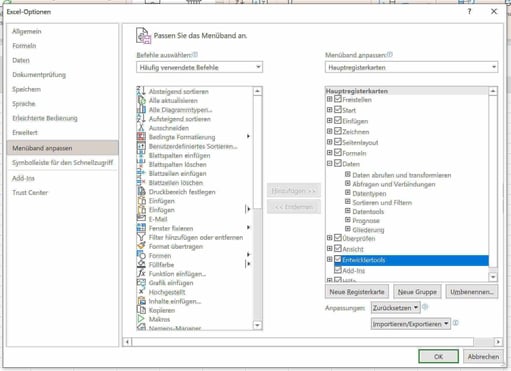This screenshot has width=511, height=371.
Task: Toggle the Einfügen tab checkbox
Action: click(338, 120)
